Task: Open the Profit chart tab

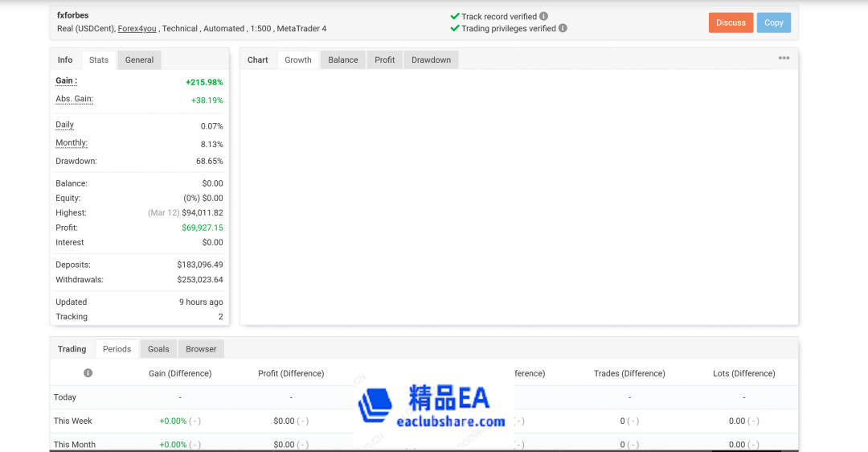Action: pos(385,60)
